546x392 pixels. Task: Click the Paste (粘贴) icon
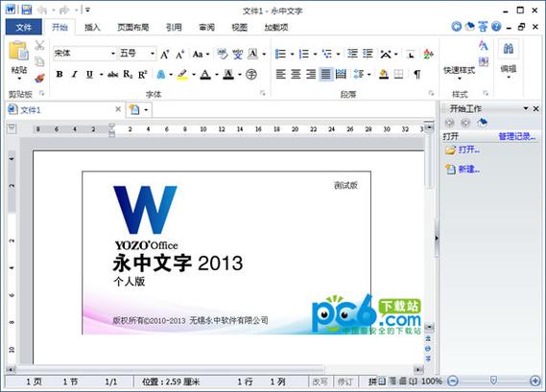pos(18,51)
